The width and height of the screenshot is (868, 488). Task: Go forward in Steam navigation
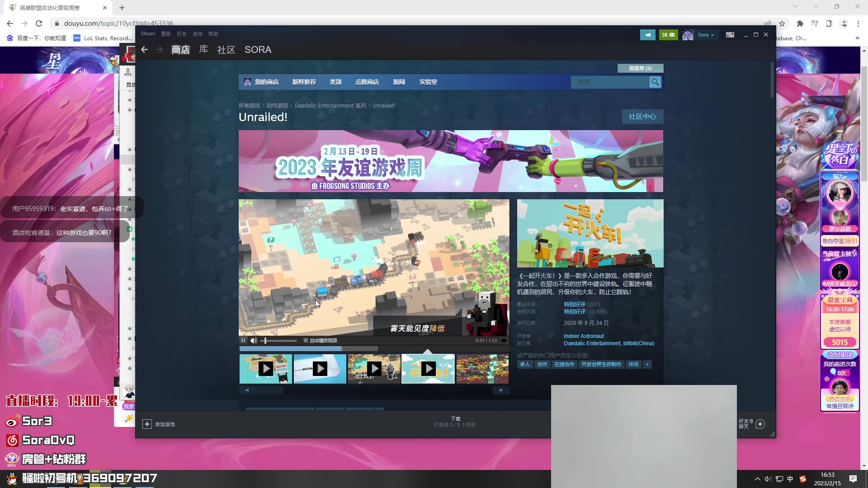(159, 50)
